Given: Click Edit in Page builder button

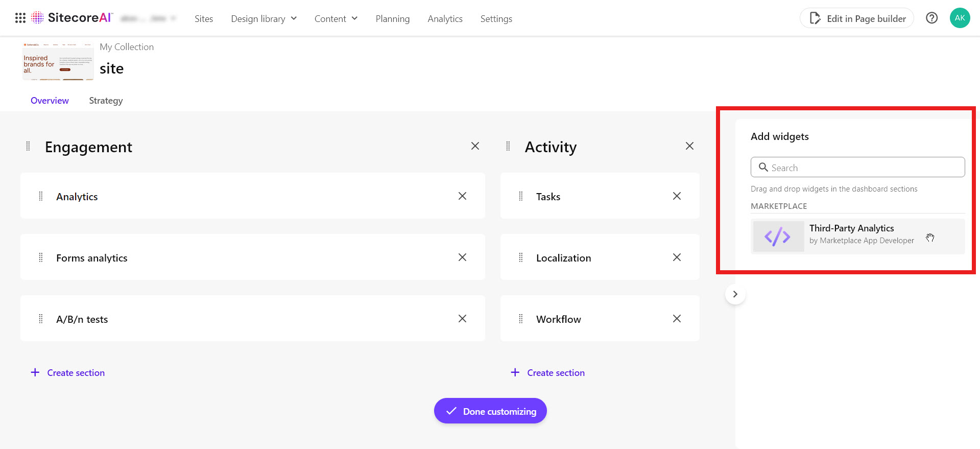Looking at the screenshot, I should (857, 18).
